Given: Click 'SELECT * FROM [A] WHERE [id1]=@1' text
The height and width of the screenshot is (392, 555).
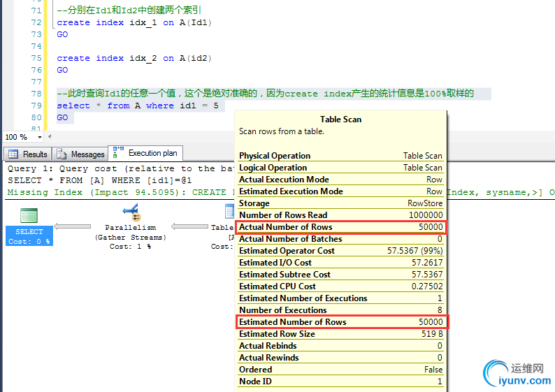Looking at the screenshot, I should click(x=99, y=180).
